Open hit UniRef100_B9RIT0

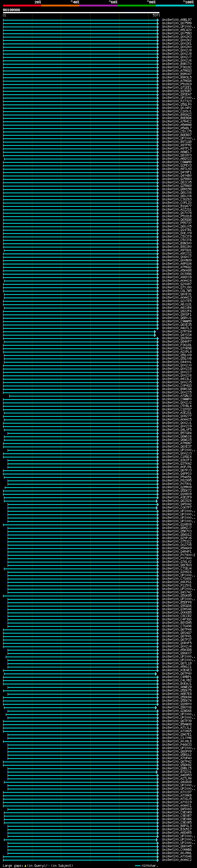pyautogui.click(x=176, y=64)
